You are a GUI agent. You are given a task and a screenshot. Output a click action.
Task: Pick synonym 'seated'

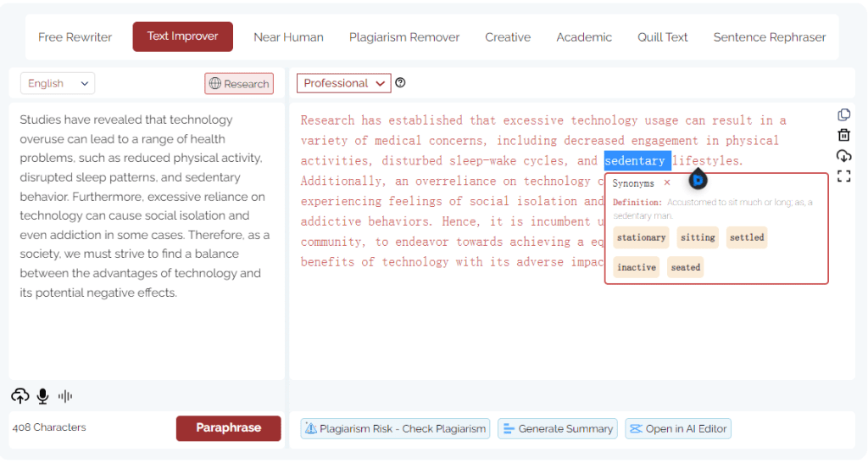[x=685, y=267]
